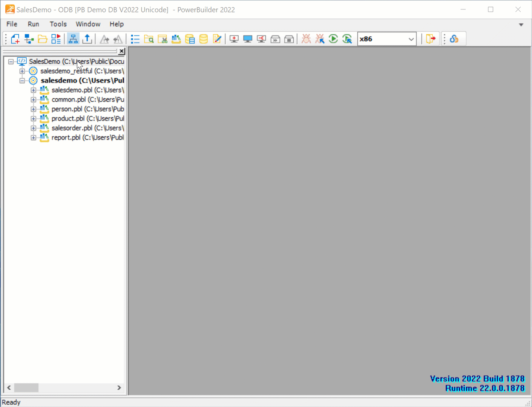This screenshot has width=532, height=407.
Task: Click the Exit door toolbar icon
Action: pos(431,39)
